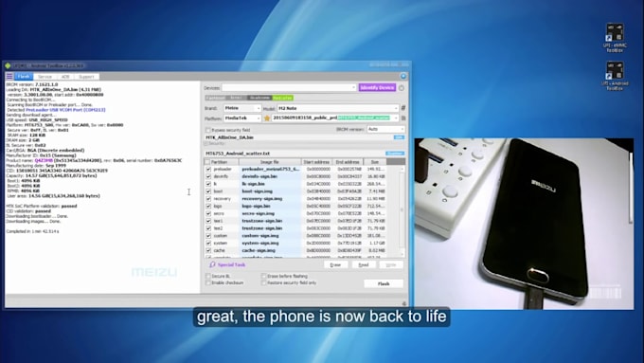The height and width of the screenshot is (363, 644).
Task: Click scroll-down arrow of partition table
Action: click(402, 254)
